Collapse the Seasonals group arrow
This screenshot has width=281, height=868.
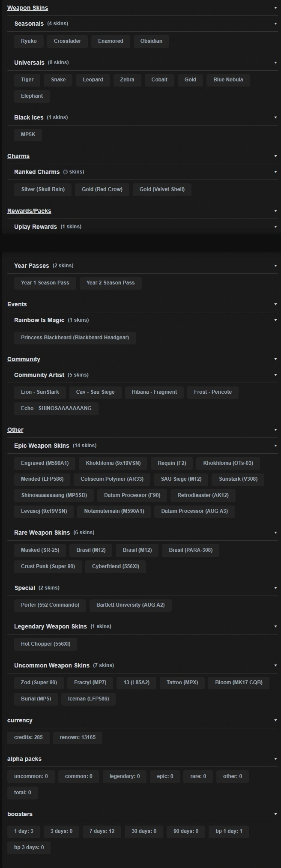[x=275, y=24]
